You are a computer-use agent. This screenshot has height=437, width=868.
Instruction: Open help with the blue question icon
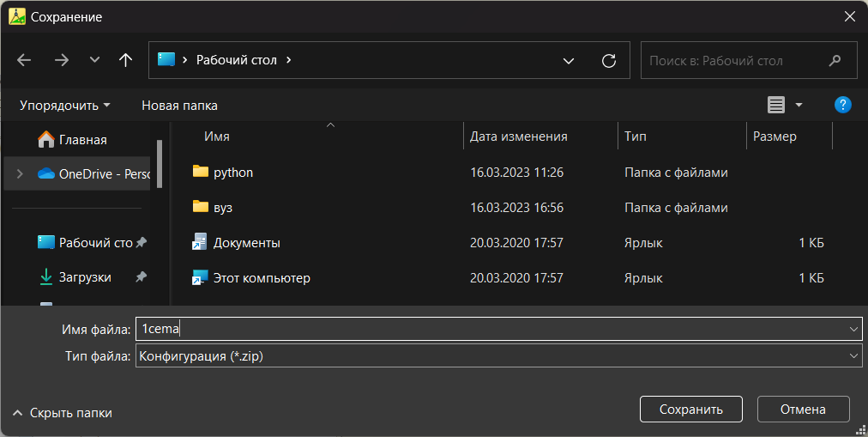pos(842,105)
